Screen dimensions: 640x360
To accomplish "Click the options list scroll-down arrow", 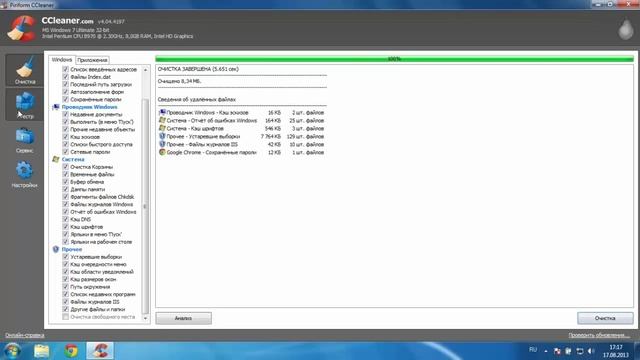I will (145, 318).
